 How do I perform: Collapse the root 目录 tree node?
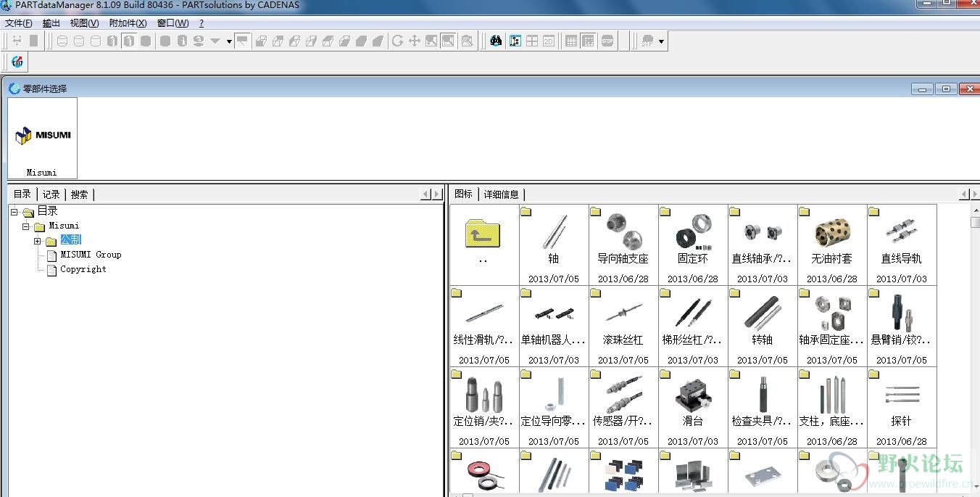[14, 212]
